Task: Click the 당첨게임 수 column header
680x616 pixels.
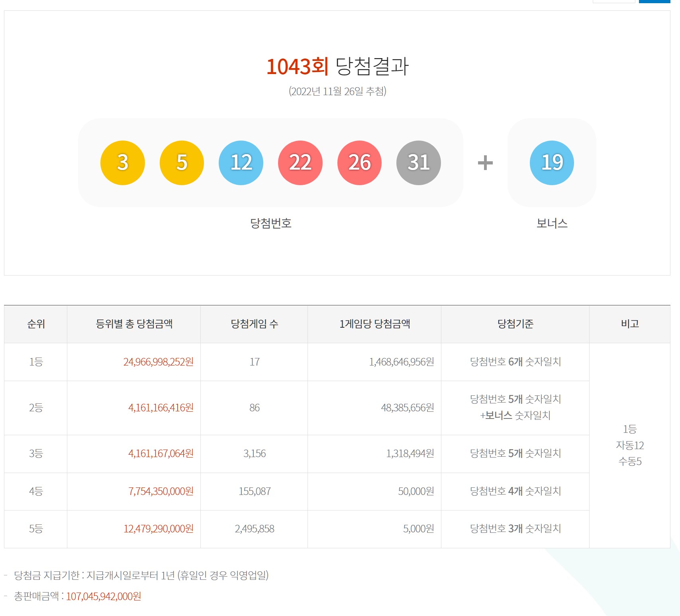Action: pos(255,324)
